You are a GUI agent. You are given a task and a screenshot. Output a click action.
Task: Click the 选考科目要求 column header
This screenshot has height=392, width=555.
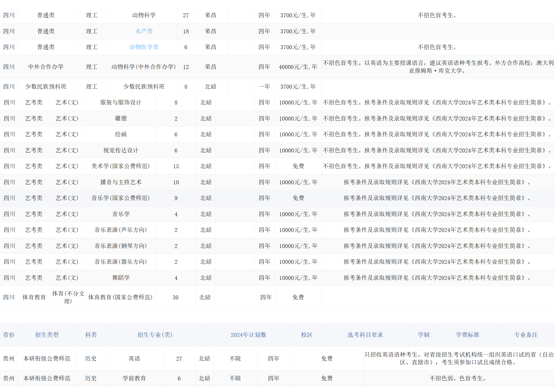[365, 335]
